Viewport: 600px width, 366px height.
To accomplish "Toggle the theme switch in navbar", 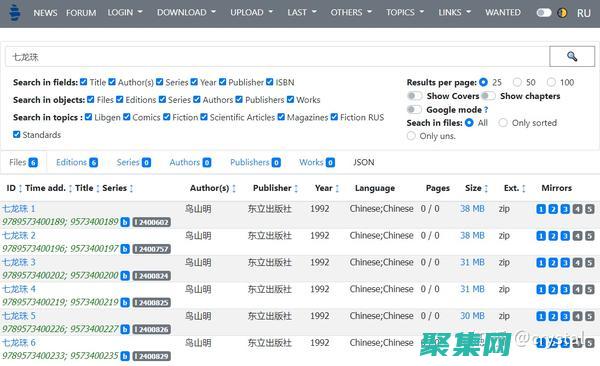I will pyautogui.click(x=544, y=13).
